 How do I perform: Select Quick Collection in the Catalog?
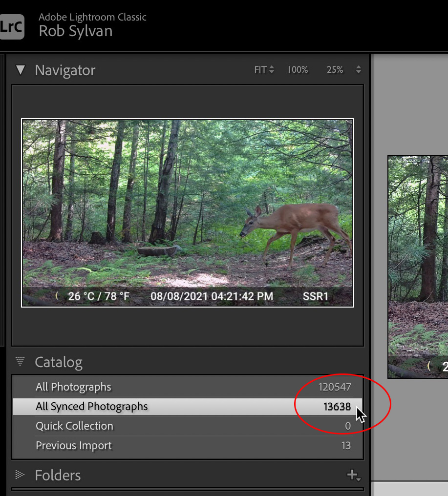pyautogui.click(x=188, y=426)
